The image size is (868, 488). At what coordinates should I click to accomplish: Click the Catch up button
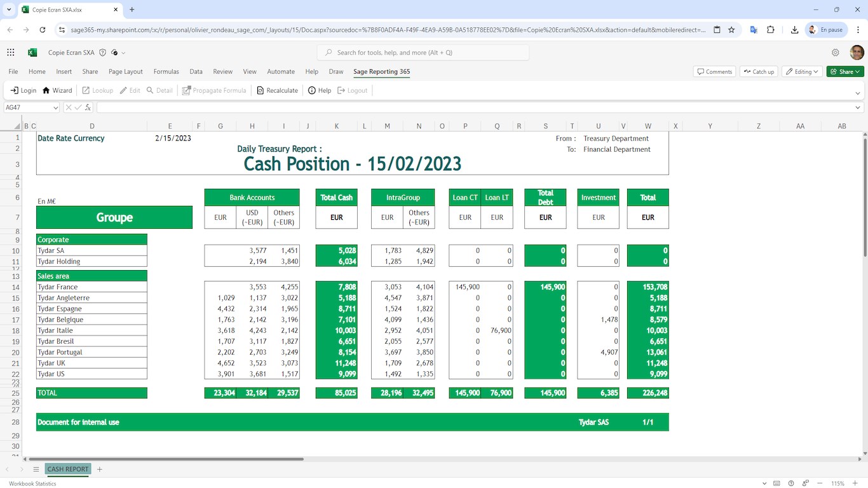coord(759,72)
